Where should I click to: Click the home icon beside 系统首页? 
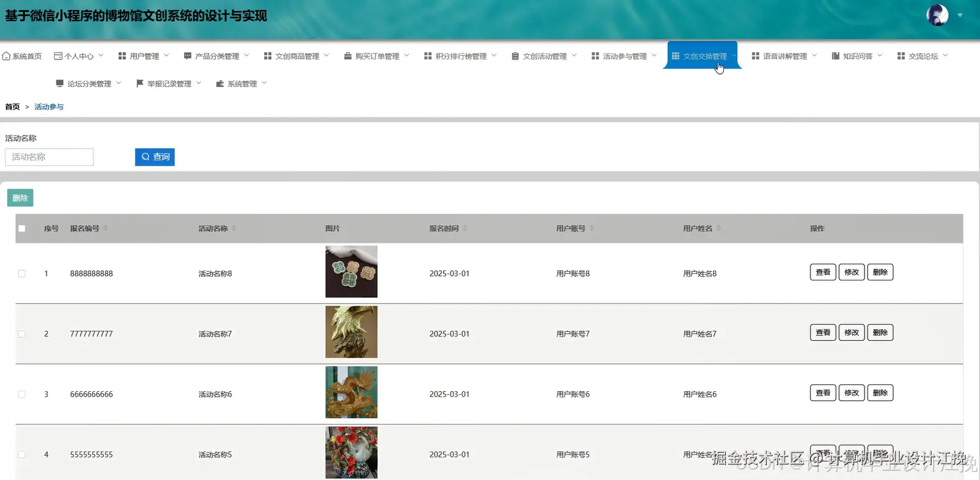coord(6,56)
